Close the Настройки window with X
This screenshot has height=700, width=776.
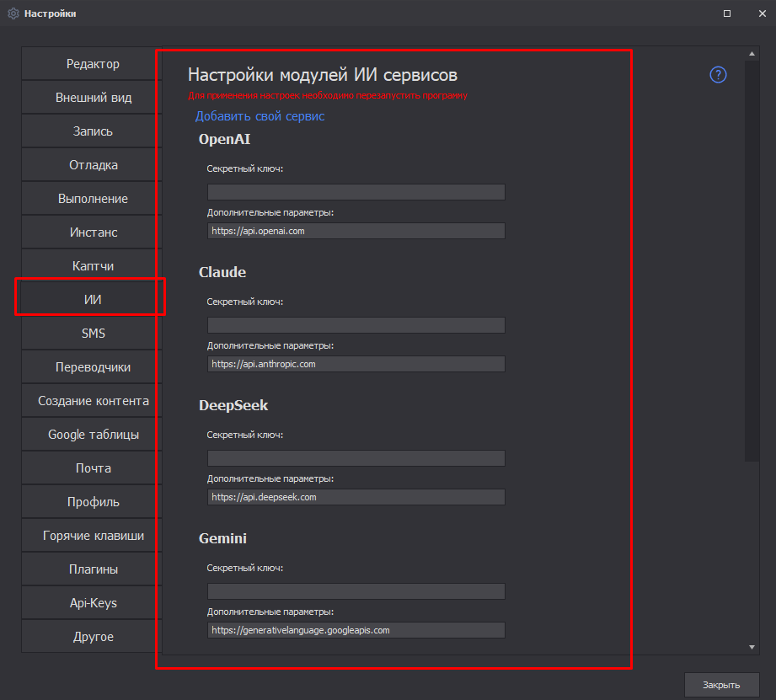pyautogui.click(x=763, y=13)
